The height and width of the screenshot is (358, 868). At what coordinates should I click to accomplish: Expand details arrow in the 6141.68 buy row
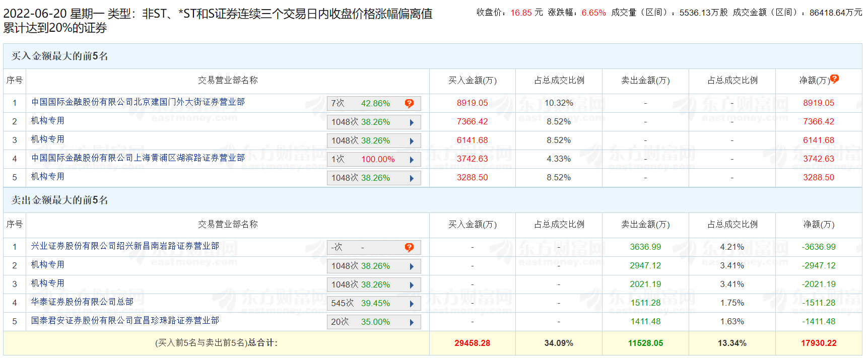click(x=412, y=141)
